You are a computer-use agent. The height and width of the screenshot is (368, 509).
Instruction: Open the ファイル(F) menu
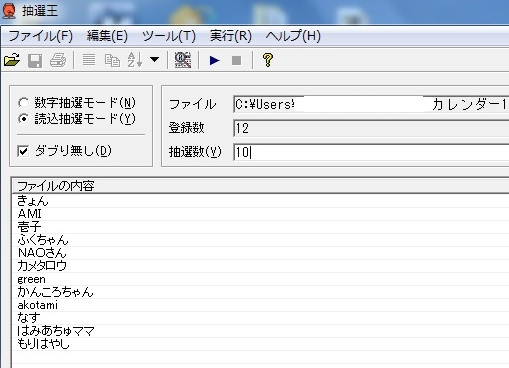point(40,35)
